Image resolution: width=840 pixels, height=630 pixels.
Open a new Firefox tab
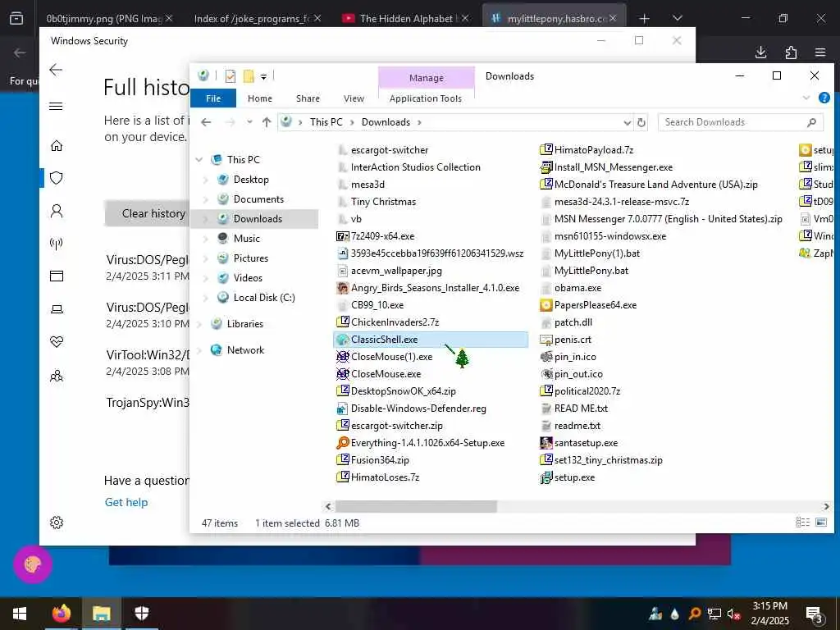tap(644, 18)
